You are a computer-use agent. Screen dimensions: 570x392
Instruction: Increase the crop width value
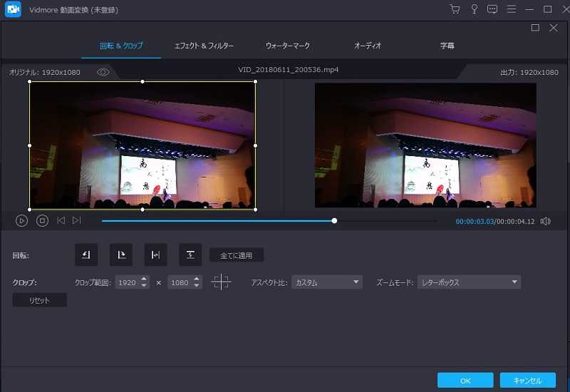point(145,279)
